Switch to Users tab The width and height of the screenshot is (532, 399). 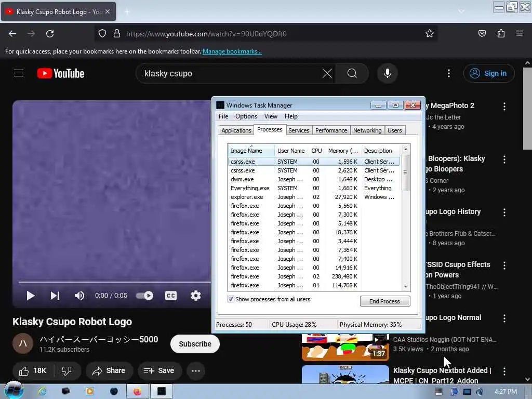coord(395,130)
